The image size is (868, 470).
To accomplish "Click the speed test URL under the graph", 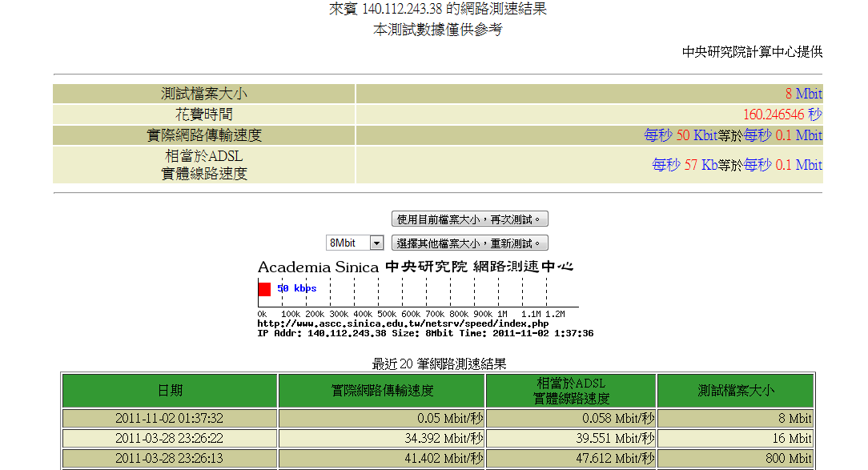I will click(x=402, y=323).
